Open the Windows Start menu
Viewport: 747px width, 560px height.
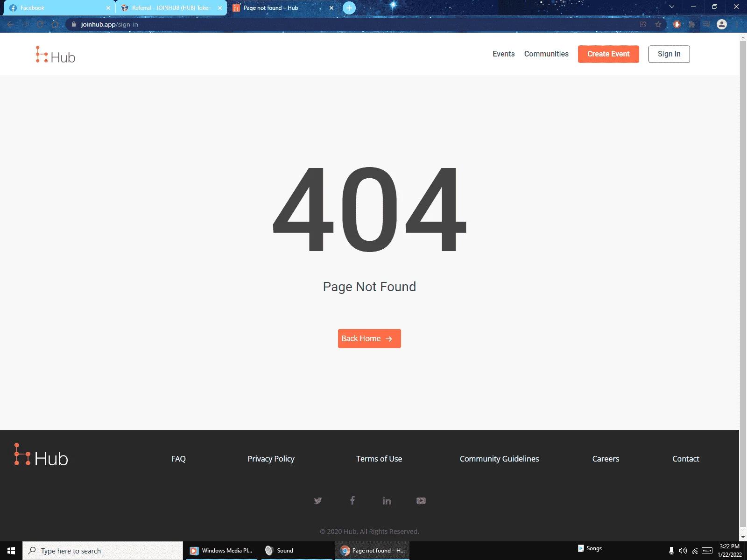(11, 551)
